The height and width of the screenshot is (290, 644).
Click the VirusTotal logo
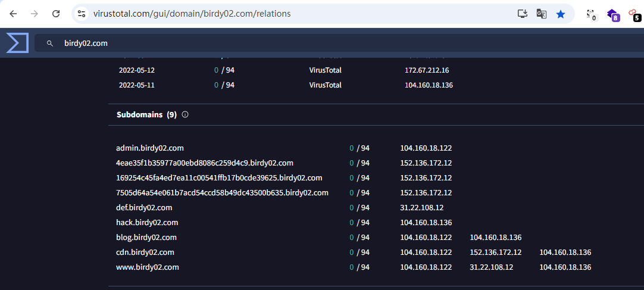17,43
